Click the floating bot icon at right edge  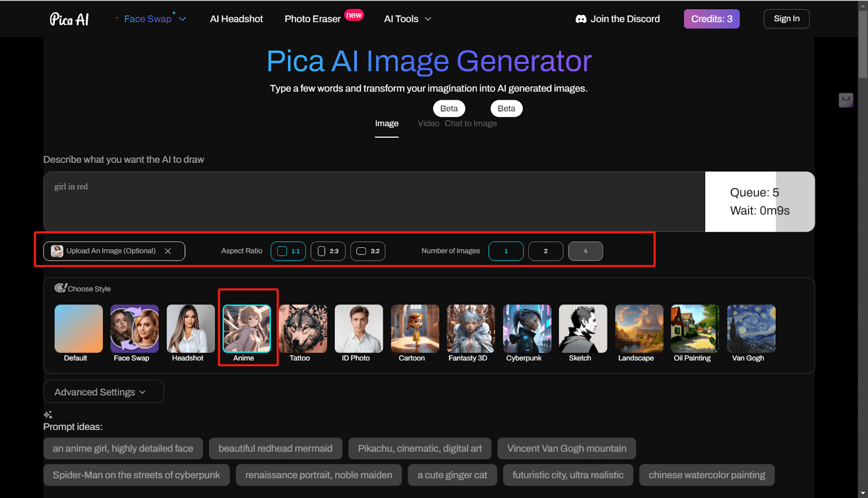pyautogui.click(x=846, y=100)
